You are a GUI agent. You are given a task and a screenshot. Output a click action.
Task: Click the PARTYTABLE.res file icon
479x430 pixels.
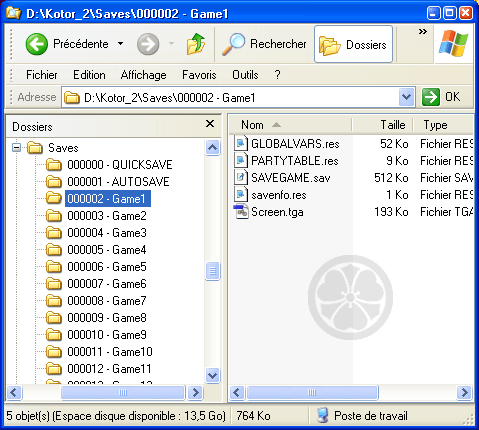(241, 160)
